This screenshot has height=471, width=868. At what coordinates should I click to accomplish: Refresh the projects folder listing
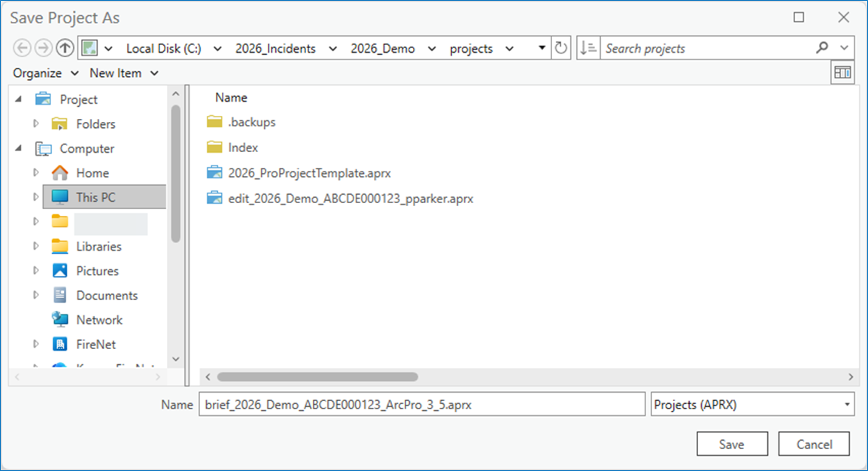click(561, 48)
